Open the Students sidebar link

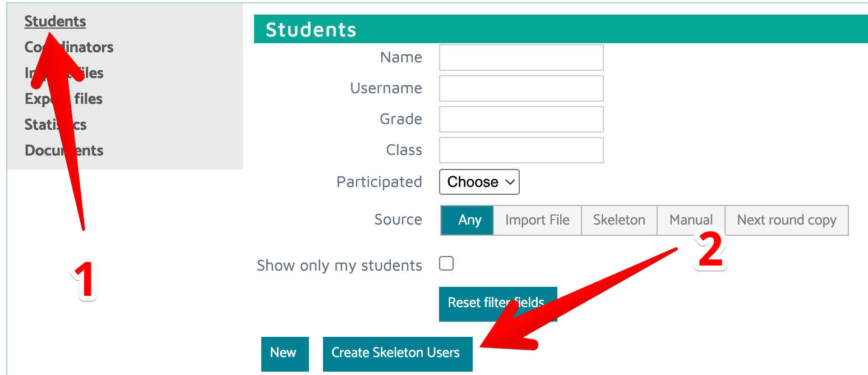click(x=55, y=21)
